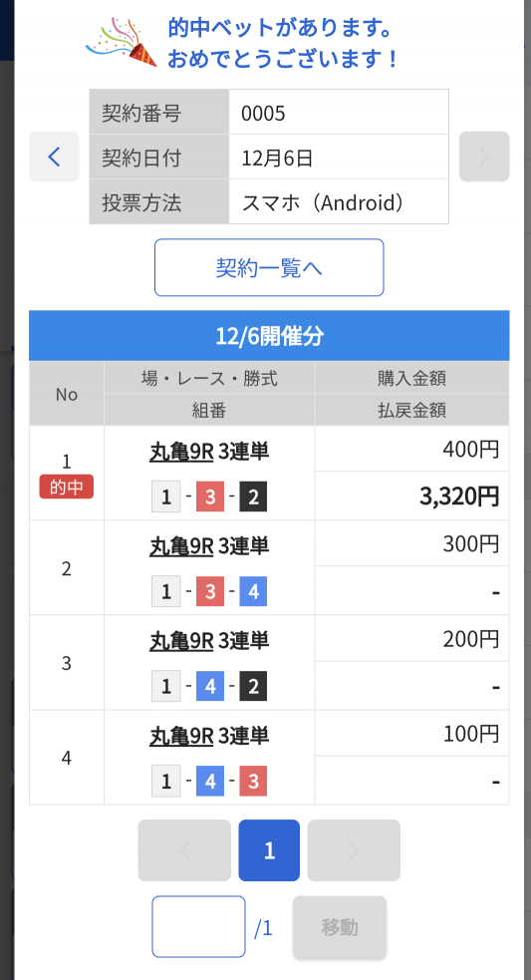The height and width of the screenshot is (980, 531).
Task: Click pagination previous page arrow
Action: point(184,850)
